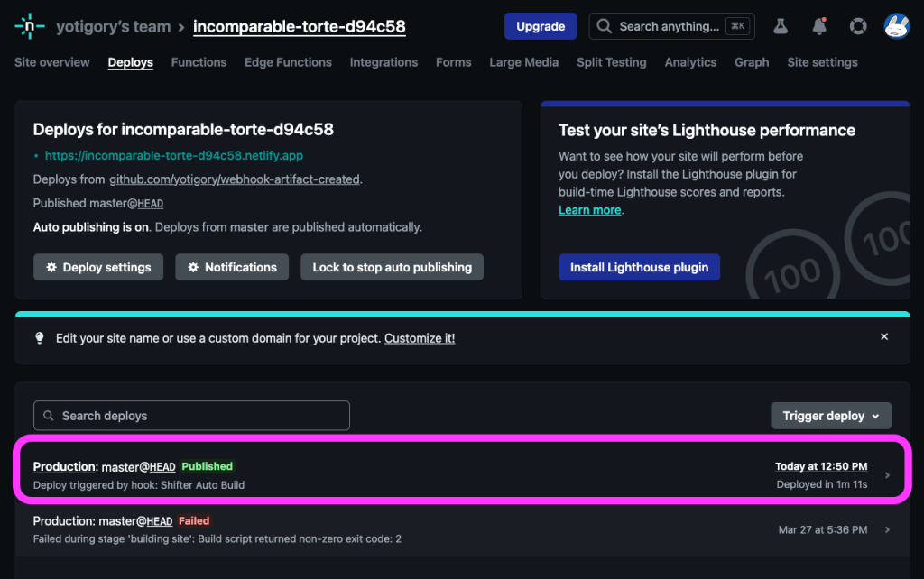
Task: Click the Netlify logo icon
Action: [x=30, y=26]
